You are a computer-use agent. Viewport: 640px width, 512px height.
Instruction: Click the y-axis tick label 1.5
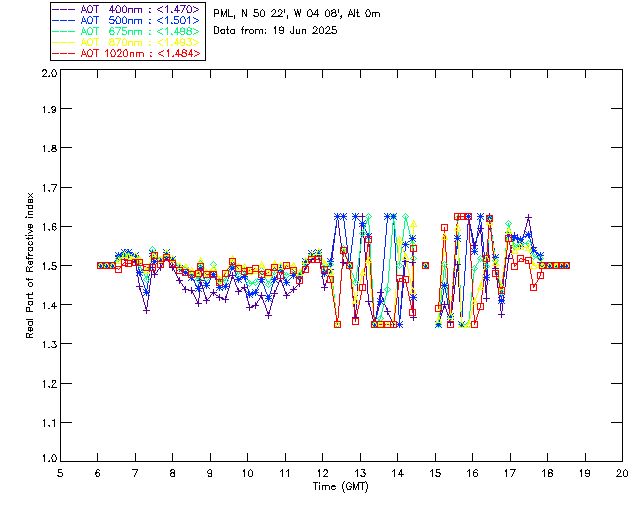click(x=49, y=266)
